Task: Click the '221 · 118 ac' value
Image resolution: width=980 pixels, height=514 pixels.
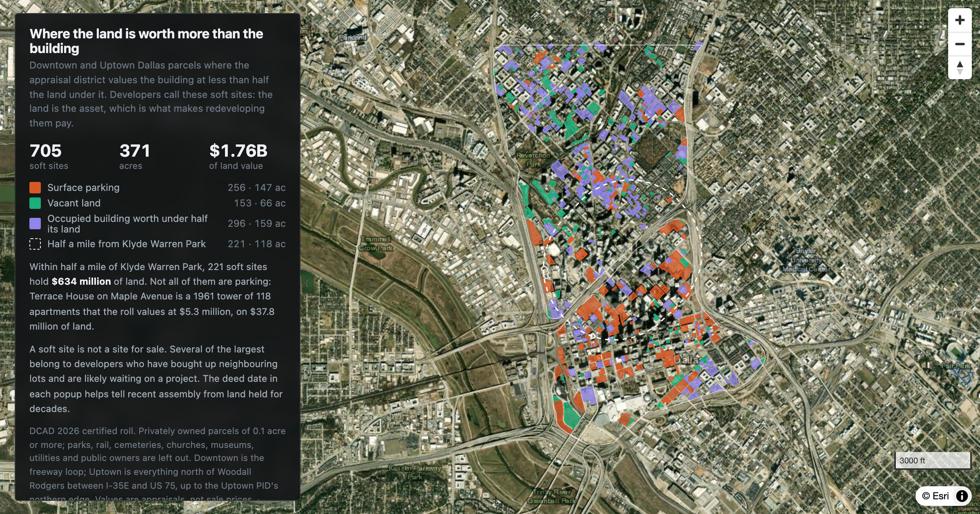Action: (256, 244)
